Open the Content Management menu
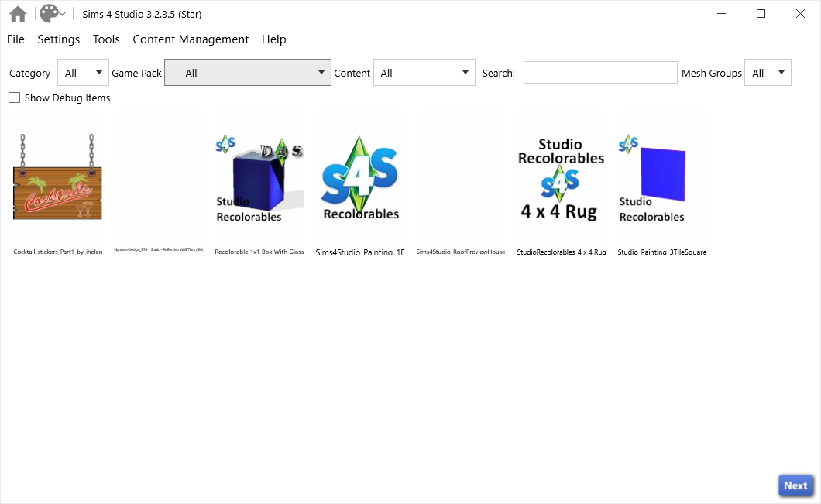 [x=191, y=39]
